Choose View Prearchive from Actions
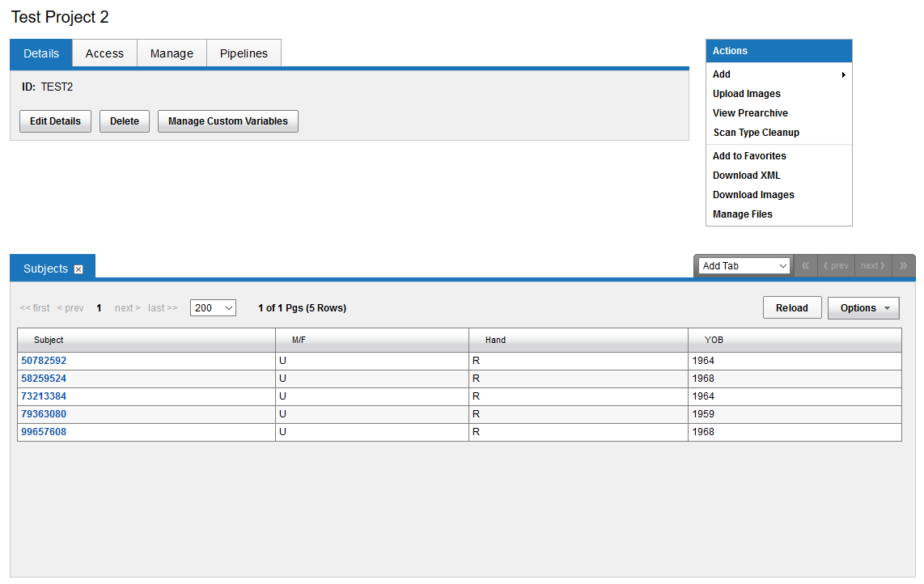Image resolution: width=924 pixels, height=584 pixels. pyautogui.click(x=750, y=113)
